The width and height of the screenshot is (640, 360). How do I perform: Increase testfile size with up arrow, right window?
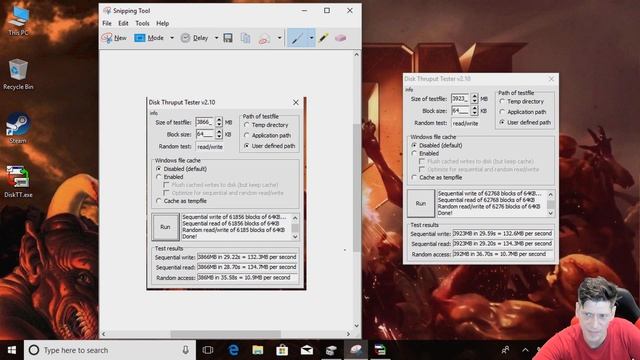tap(474, 96)
